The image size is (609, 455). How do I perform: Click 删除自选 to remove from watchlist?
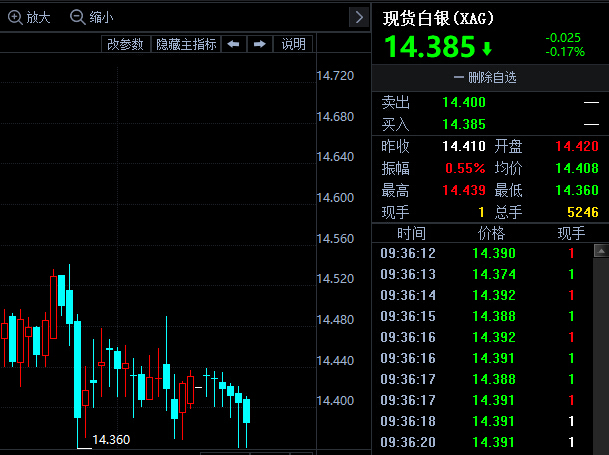pyautogui.click(x=485, y=78)
